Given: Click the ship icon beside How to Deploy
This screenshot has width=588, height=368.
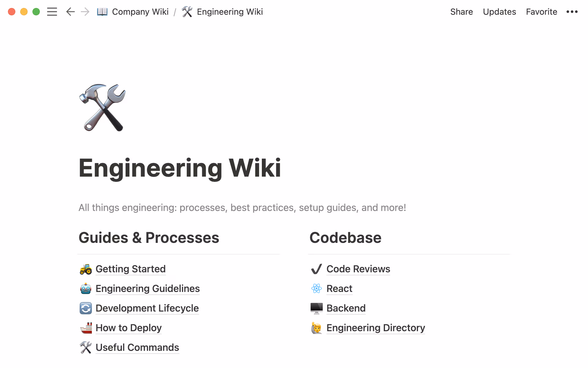Looking at the screenshot, I should 86,328.
